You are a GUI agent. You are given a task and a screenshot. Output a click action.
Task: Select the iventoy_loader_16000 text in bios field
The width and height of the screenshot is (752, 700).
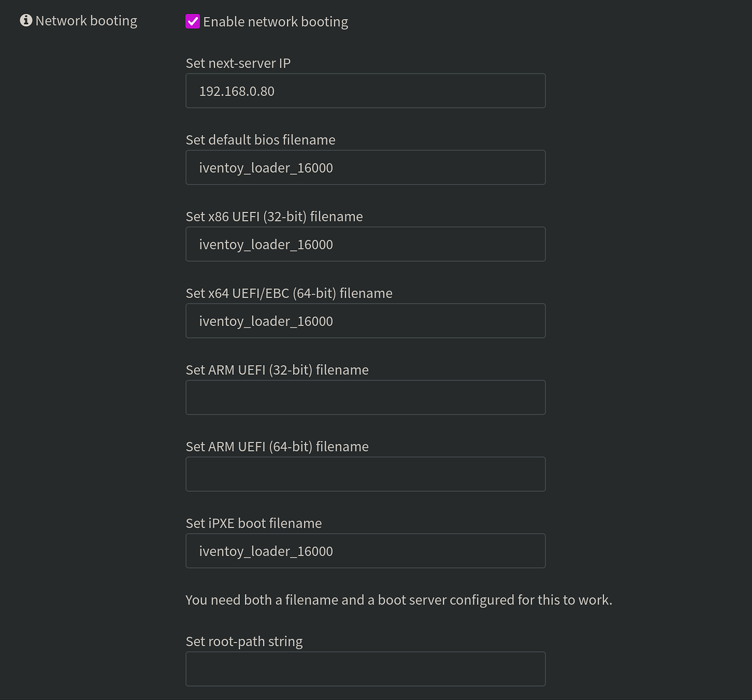(x=266, y=167)
